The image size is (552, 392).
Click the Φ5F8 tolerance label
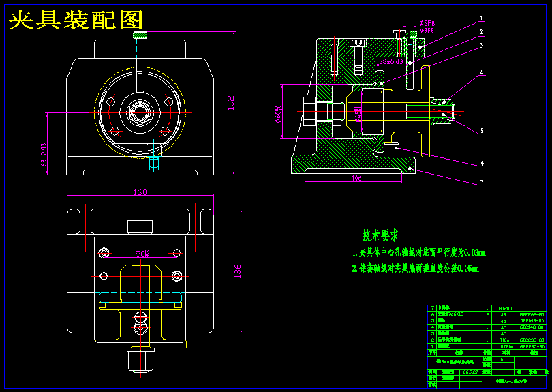pyautogui.click(x=427, y=24)
